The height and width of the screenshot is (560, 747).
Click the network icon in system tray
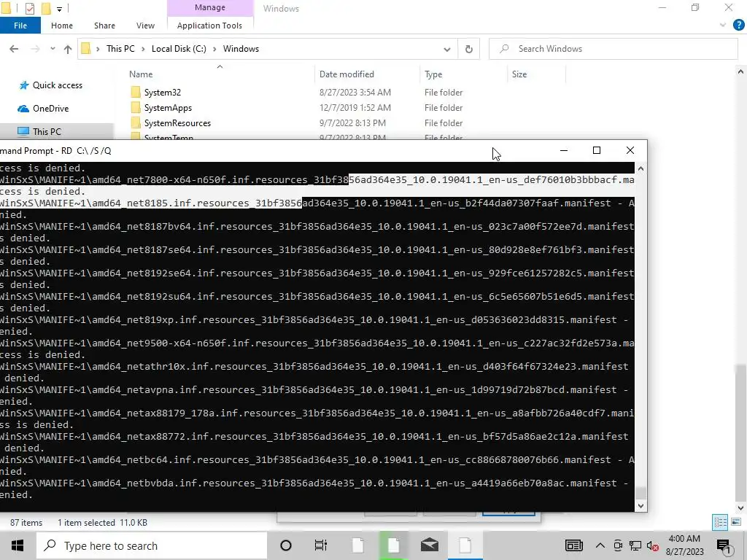pos(635,545)
